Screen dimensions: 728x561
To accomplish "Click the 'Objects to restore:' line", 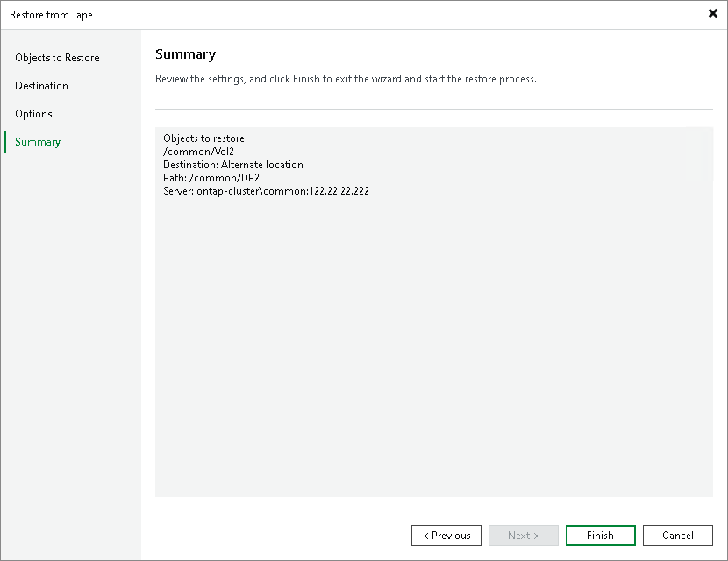I will point(205,138).
